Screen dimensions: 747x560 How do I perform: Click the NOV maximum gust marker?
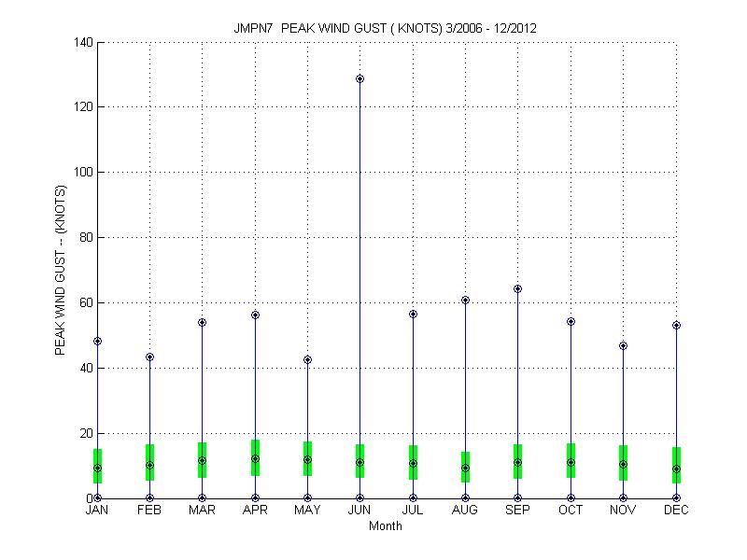(623, 345)
